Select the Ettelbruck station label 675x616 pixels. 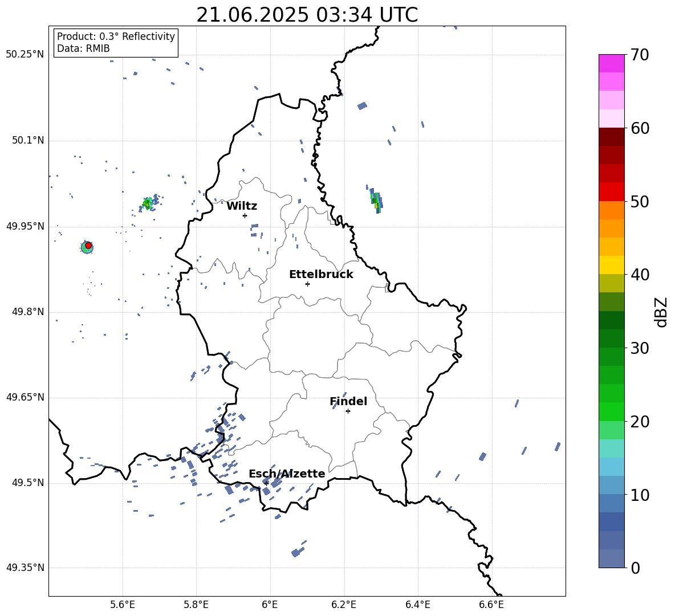point(321,275)
